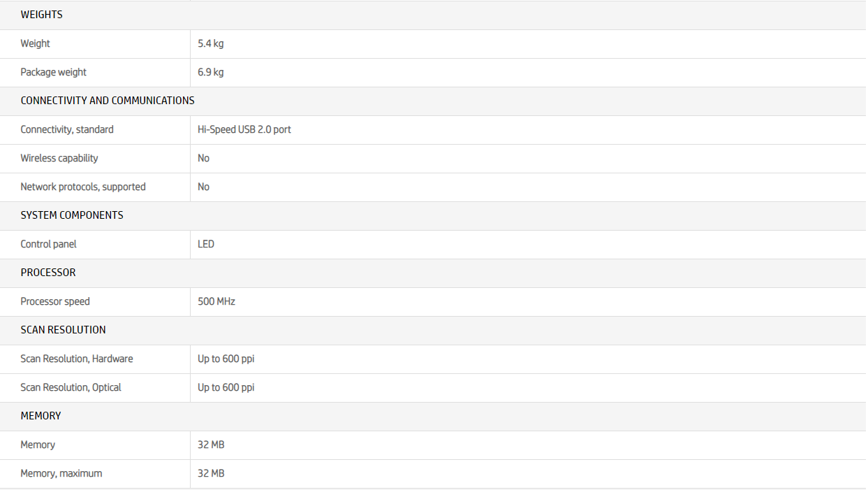Click the Connectivity, standard label

point(66,129)
